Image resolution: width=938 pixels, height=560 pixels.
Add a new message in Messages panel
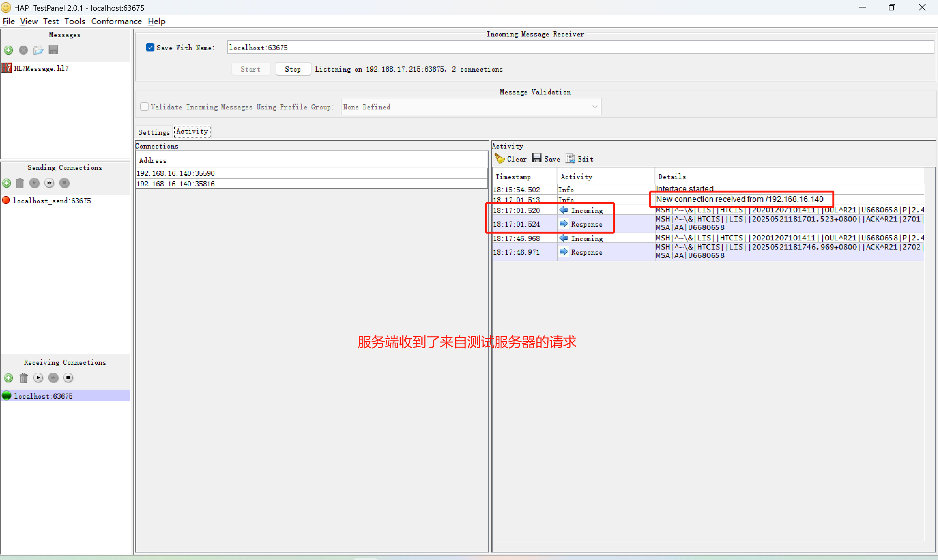point(8,50)
